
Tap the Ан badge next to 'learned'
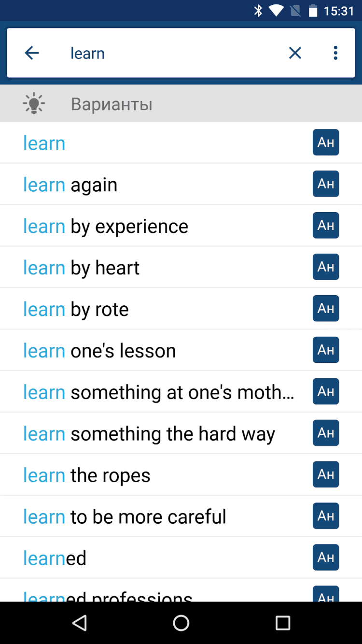click(326, 558)
